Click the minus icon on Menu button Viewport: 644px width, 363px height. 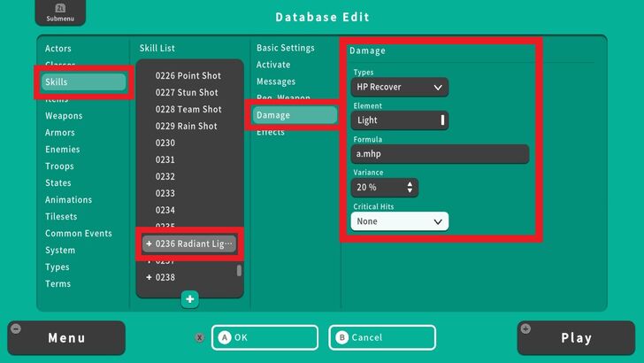coord(15,328)
